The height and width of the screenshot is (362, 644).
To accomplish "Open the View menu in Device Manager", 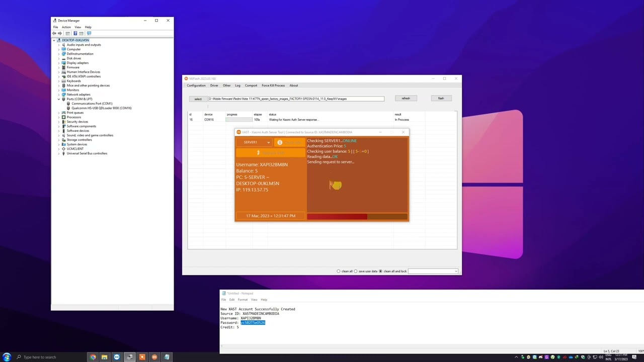I will pos(78,27).
